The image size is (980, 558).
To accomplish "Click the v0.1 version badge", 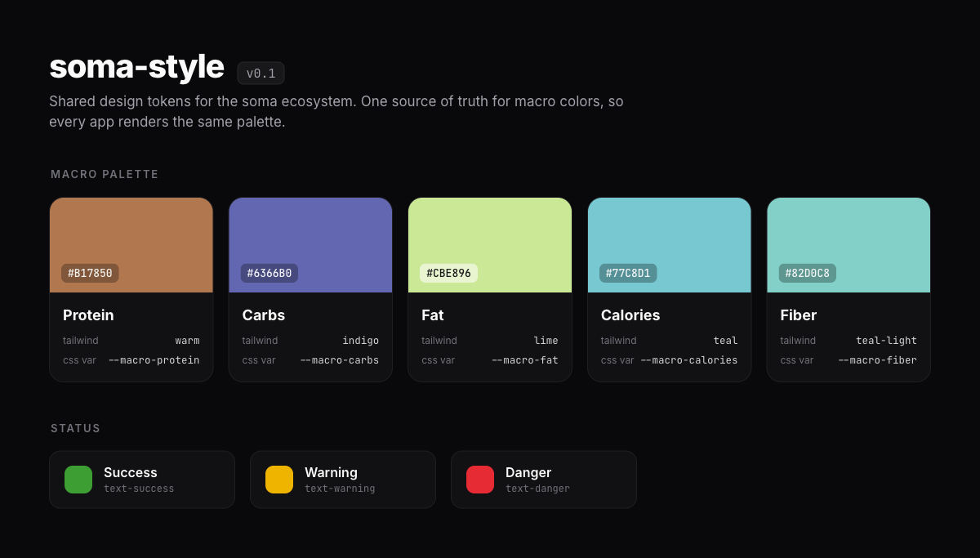I will pos(261,74).
